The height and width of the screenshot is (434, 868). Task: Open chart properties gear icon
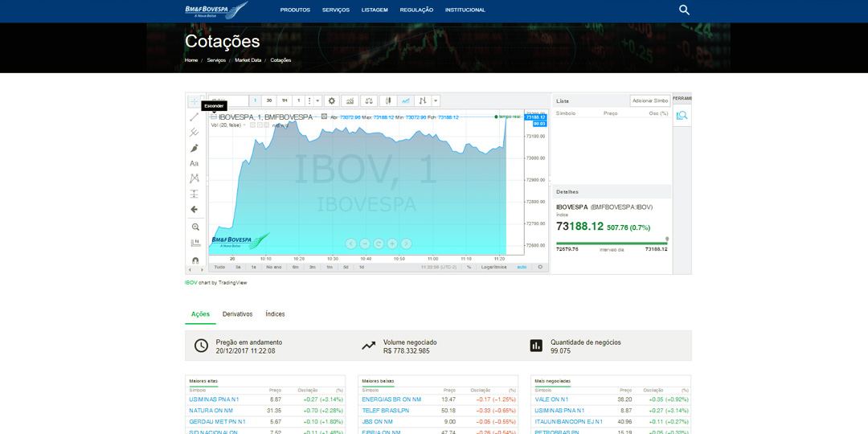332,100
